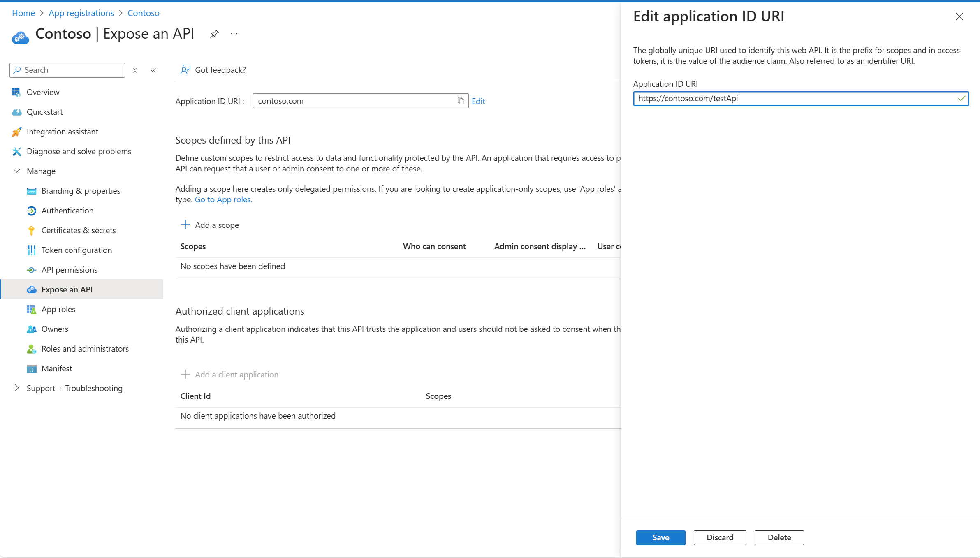980x558 pixels.
Task: Click the Got feedback icon
Action: (x=185, y=70)
